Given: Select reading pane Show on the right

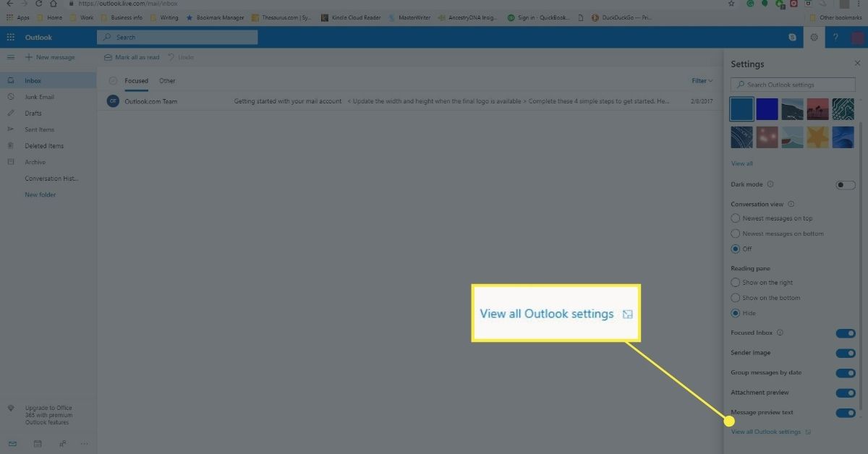Looking at the screenshot, I should (x=762, y=283).
